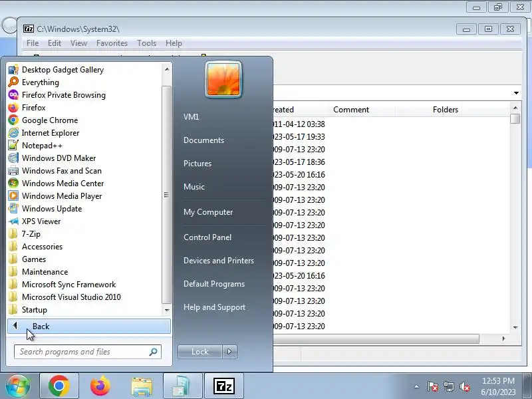
Task: Open Help and Support
Action: [x=214, y=307]
